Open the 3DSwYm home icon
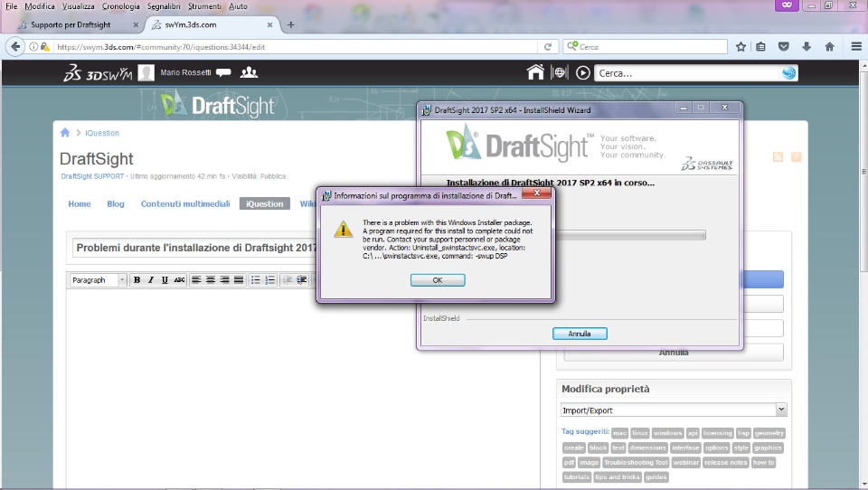Screen dimensions: 868x490 click(x=535, y=72)
